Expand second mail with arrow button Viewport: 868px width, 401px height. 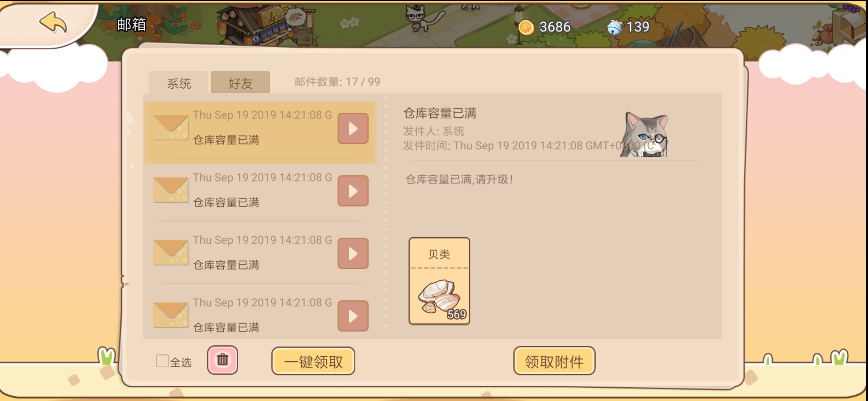tap(353, 191)
